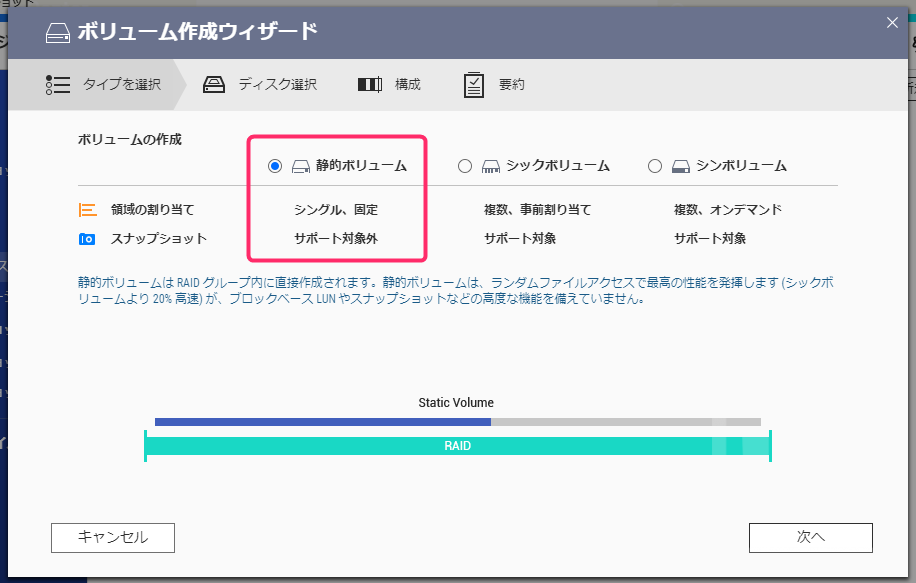
Task: Select the シックボリューム radio button
Action: point(465,166)
